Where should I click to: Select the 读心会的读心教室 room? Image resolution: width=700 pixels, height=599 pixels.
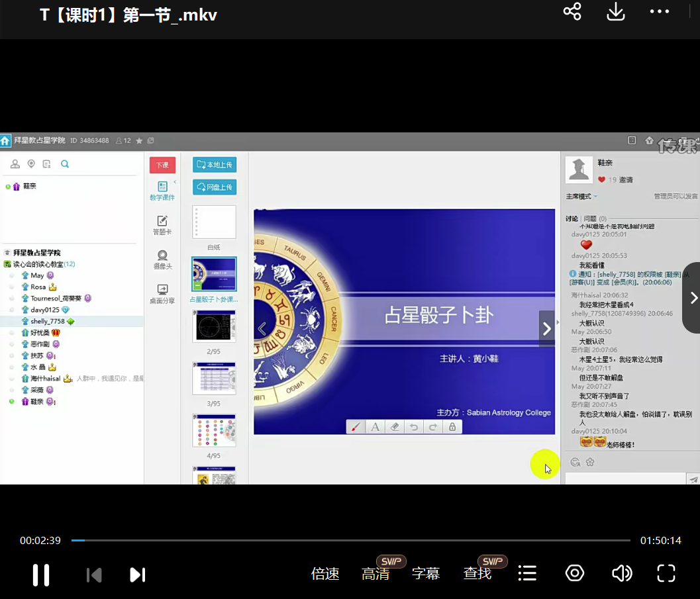39,264
